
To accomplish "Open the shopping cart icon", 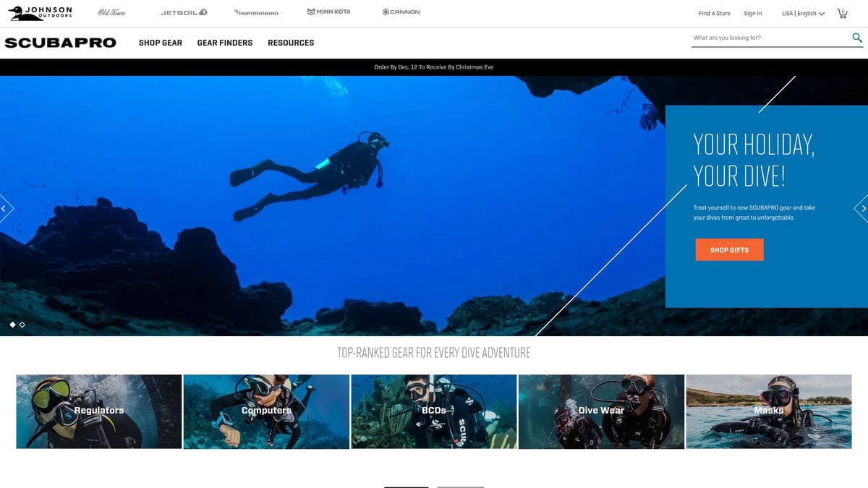I will pos(841,12).
